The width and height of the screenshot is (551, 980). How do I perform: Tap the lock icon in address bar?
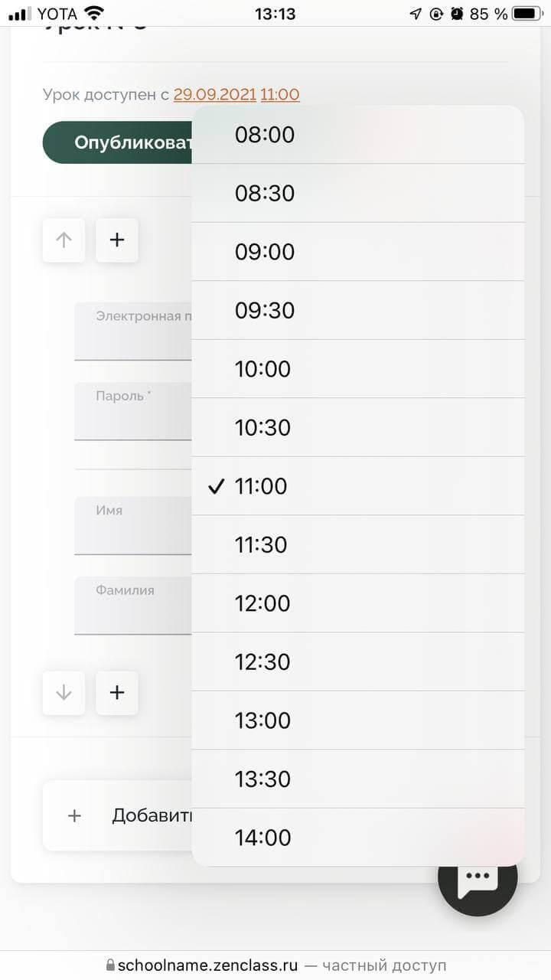click(110, 965)
